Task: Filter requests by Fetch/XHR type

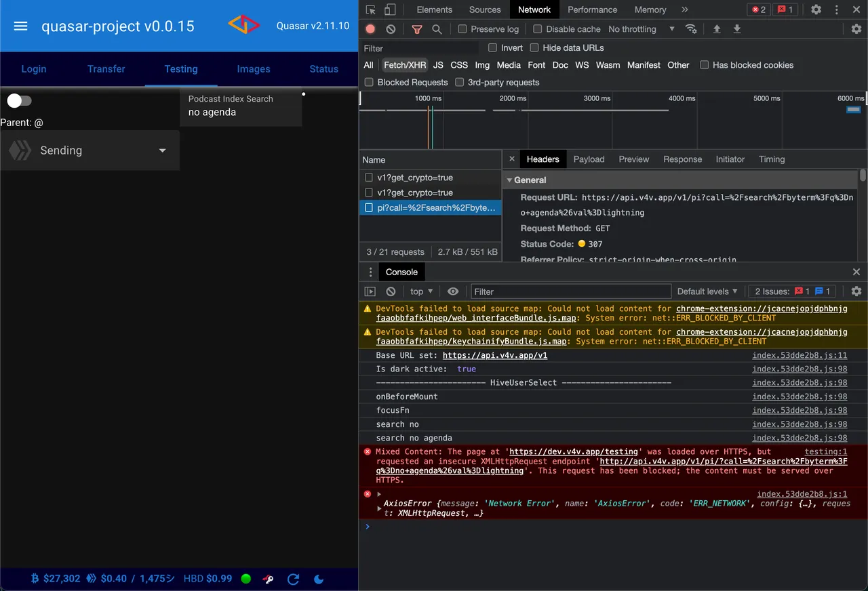Action: click(405, 65)
